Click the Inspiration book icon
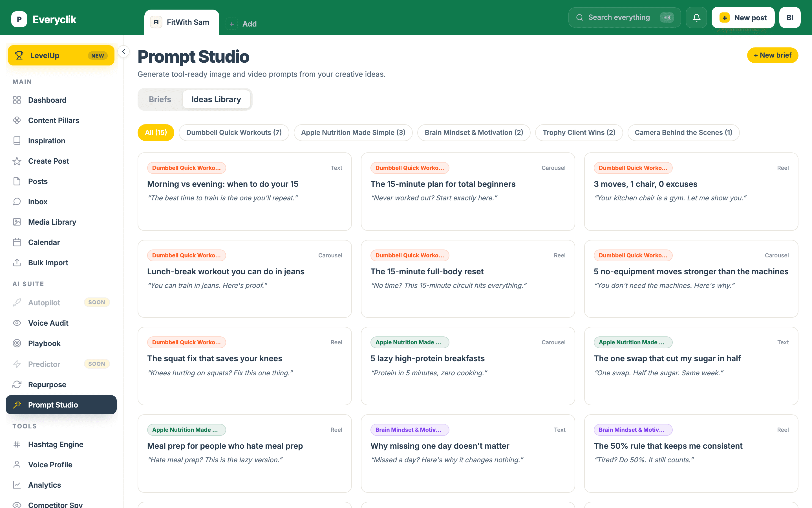 [17, 141]
